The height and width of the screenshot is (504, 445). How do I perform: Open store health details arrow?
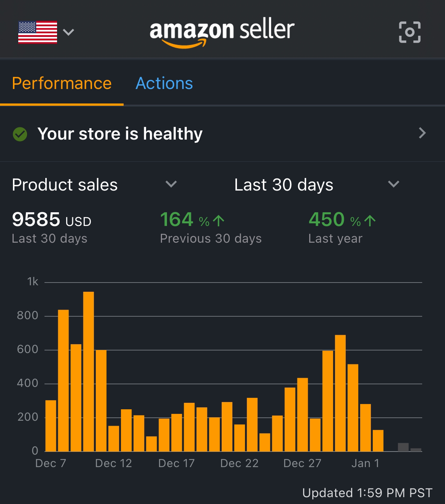coord(422,133)
